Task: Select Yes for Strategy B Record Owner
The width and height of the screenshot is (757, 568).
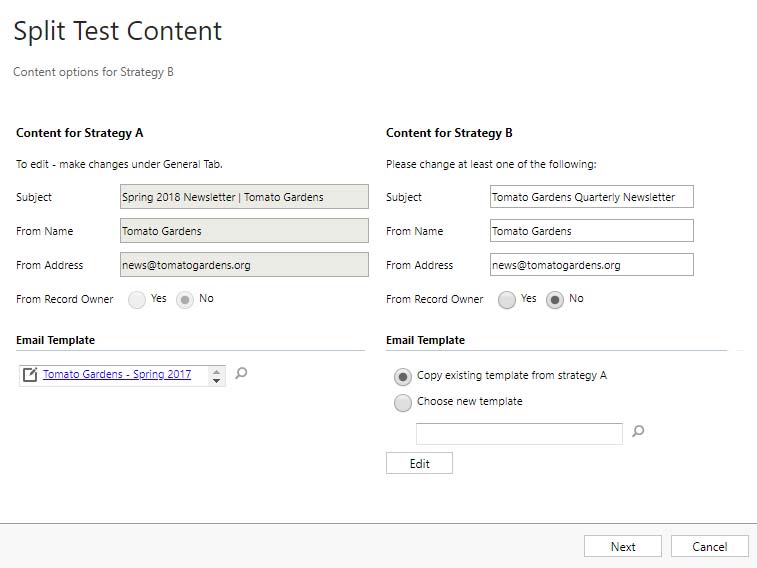Action: [507, 299]
